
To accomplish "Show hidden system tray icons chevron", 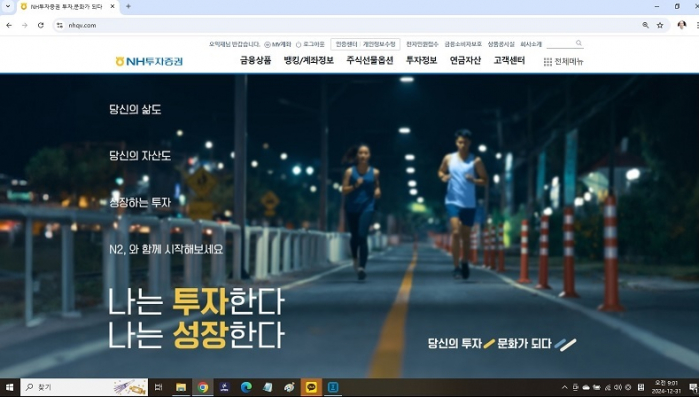I will 564,387.
